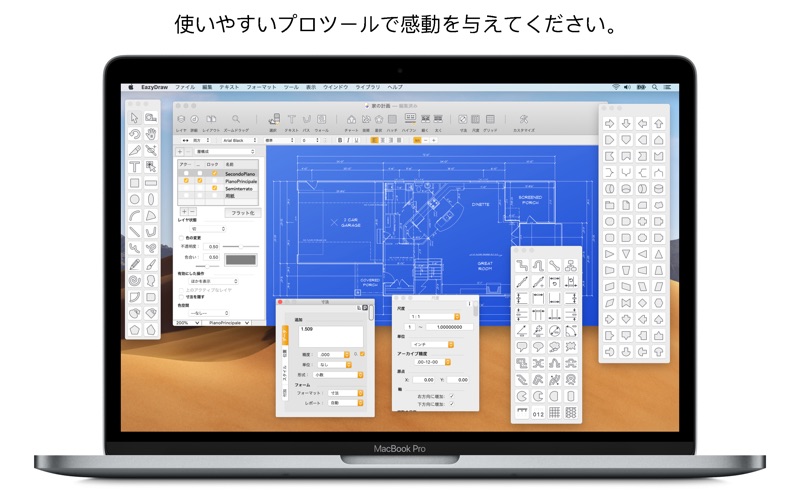
Task: Open the 1:1 scale dropdown
Action: pyautogui.click(x=435, y=316)
